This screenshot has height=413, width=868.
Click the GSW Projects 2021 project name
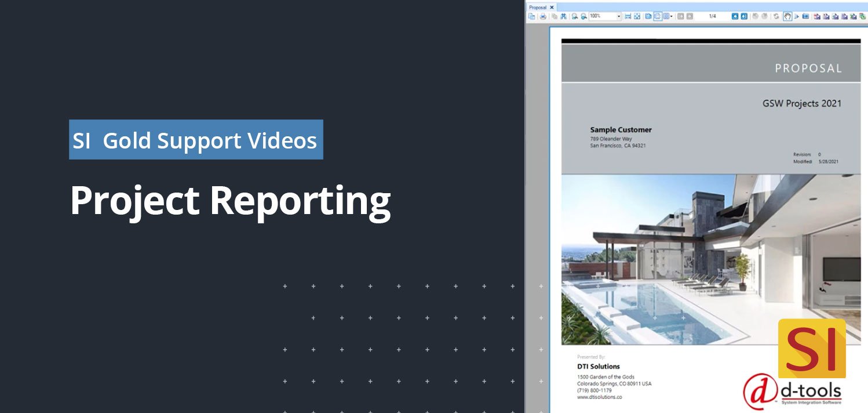click(x=802, y=103)
